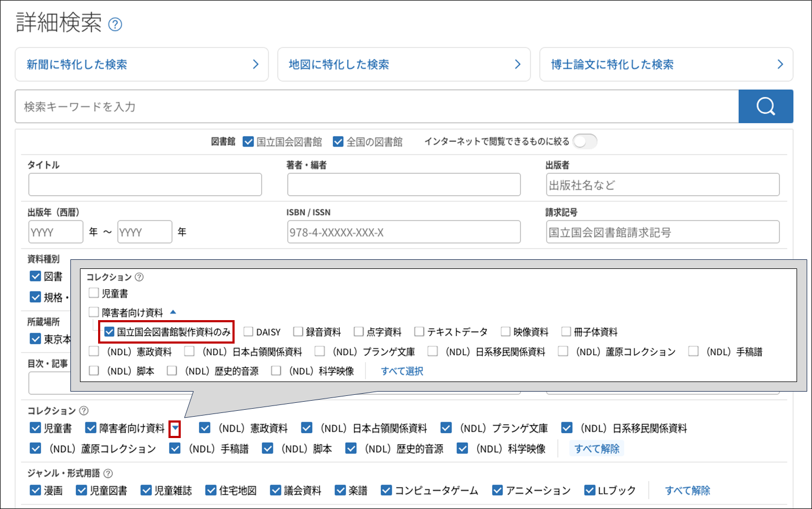Check the 児童書 checkbox in the popup
Screen dimensions: 812x509
coord(94,293)
